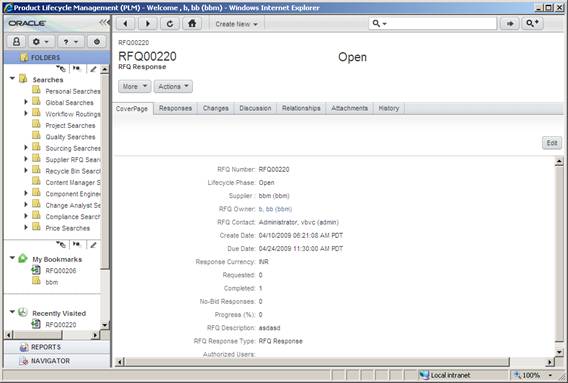Select Compliance Searches tree item
The width and height of the screenshot is (568, 383).
coord(73,217)
